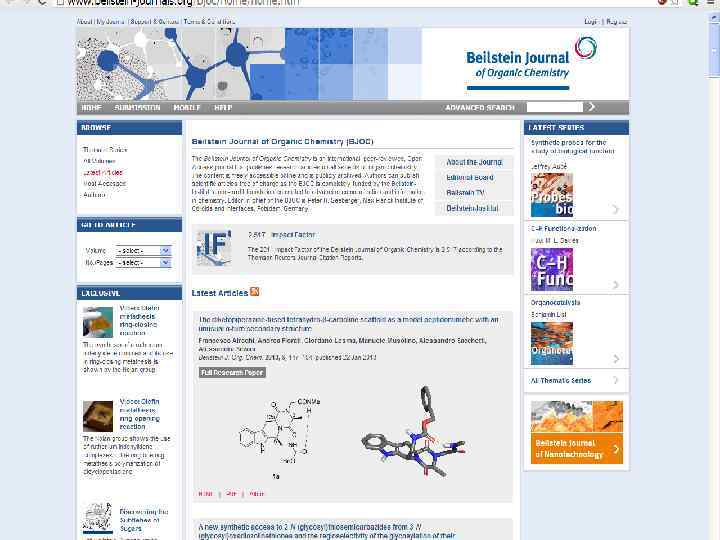Open the diketopiperazine scaffold article title
This screenshot has height=540, width=720.
click(349, 324)
